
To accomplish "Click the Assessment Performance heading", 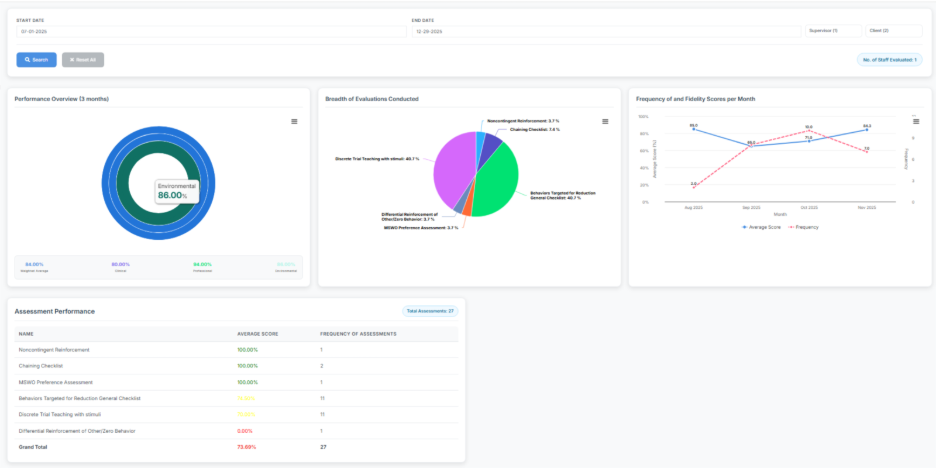I will pyautogui.click(x=54, y=312).
